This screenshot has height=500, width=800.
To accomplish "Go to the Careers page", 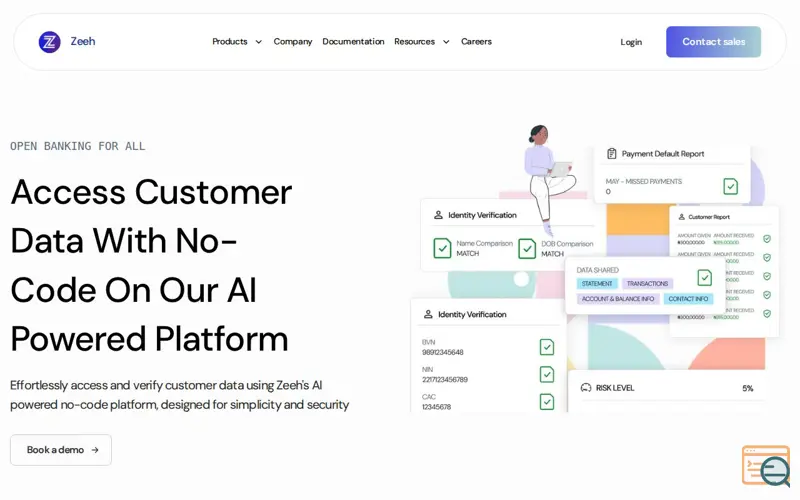I will [x=476, y=41].
